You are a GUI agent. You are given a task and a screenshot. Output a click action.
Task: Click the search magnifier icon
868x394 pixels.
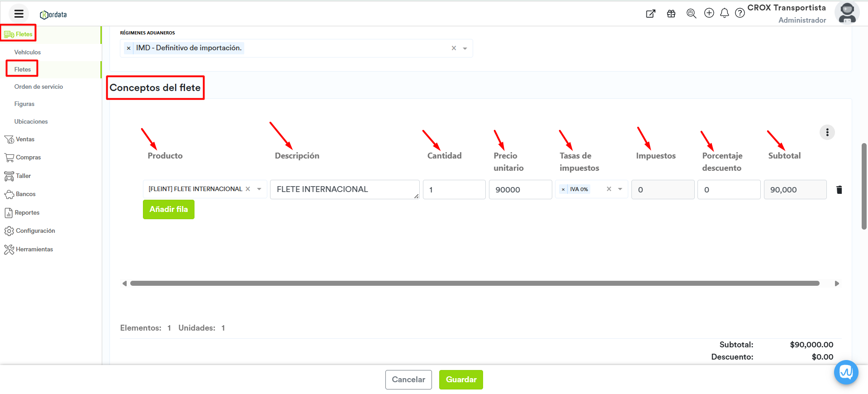(x=691, y=14)
